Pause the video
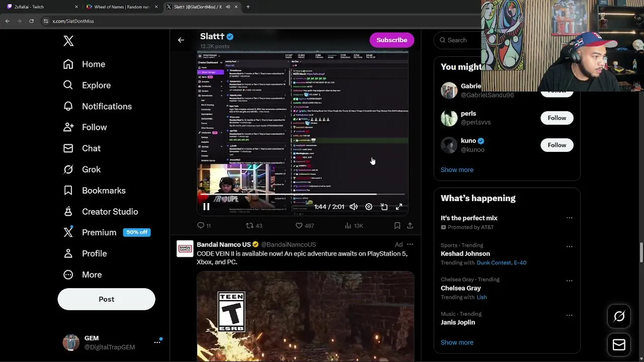 click(206, 207)
